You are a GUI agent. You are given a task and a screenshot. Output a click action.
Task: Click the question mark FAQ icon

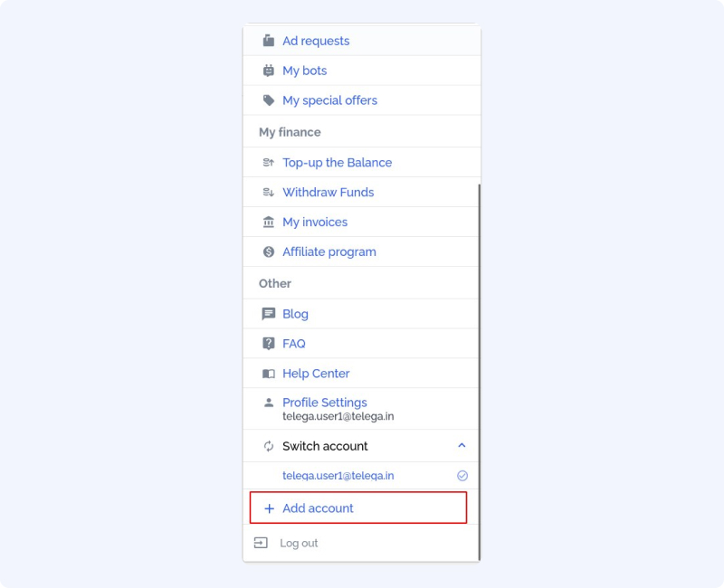pos(268,344)
